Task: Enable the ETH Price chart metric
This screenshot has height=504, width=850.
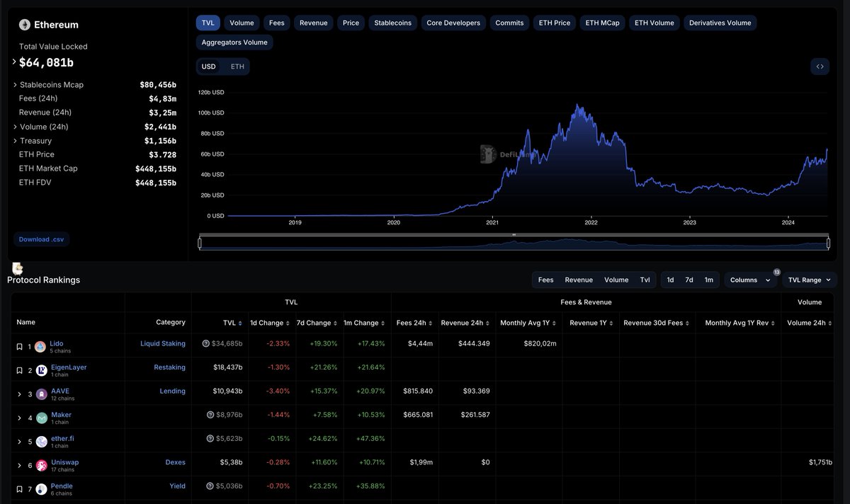Action: [555, 23]
